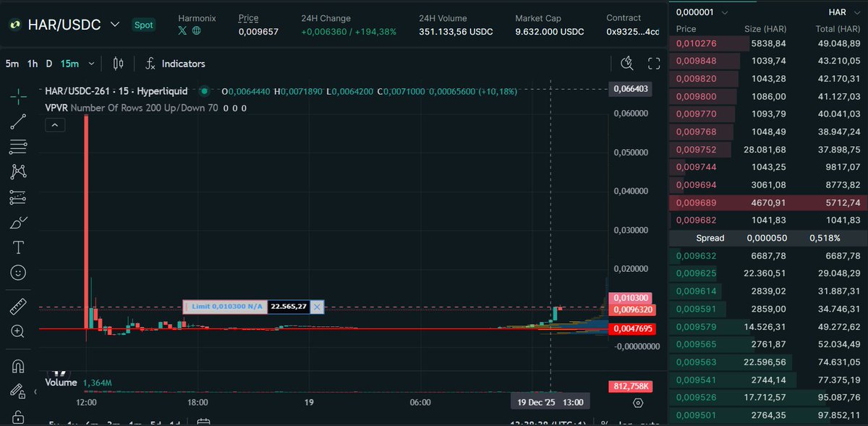Cancel limit order using X on label

(317, 307)
